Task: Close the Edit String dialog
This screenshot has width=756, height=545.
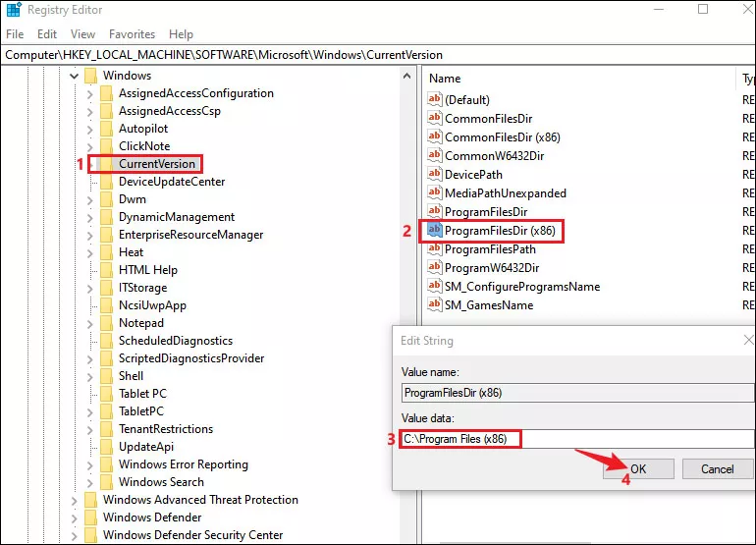Action: [748, 340]
